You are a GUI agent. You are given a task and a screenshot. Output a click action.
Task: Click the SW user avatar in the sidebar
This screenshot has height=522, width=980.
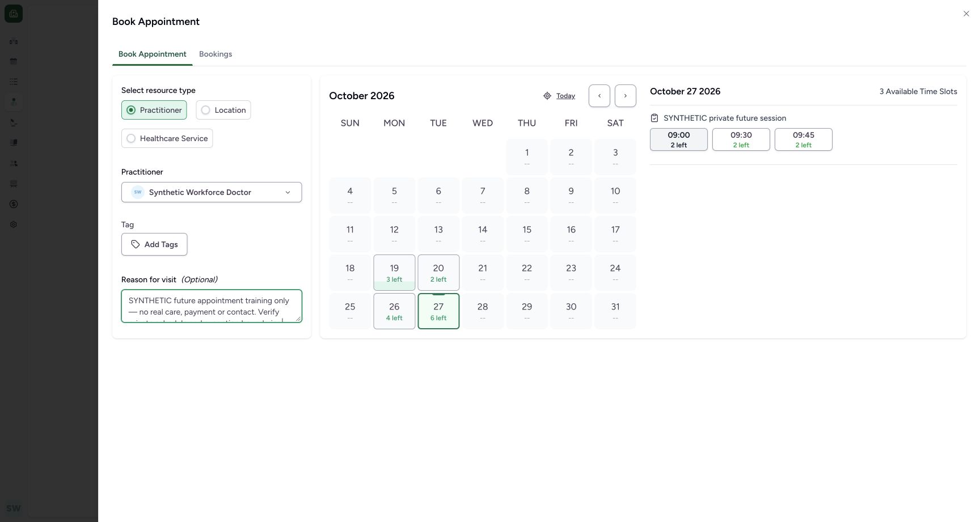pyautogui.click(x=14, y=508)
